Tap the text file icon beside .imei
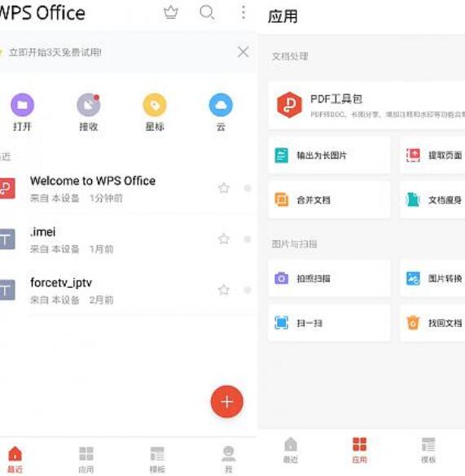Image resolution: width=465 pixels, height=476 pixels. [7, 239]
